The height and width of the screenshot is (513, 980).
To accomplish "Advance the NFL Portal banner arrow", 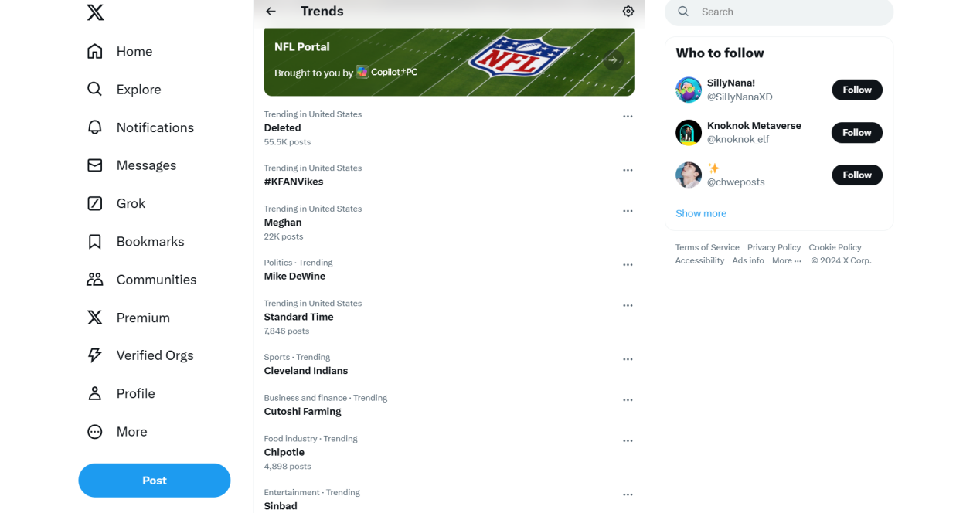I will point(613,60).
